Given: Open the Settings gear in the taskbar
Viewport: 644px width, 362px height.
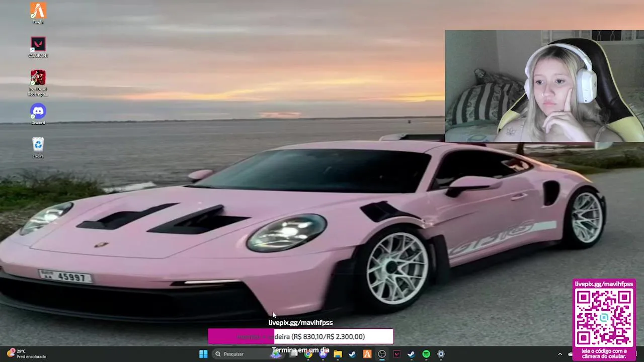Looking at the screenshot, I should coord(441,354).
